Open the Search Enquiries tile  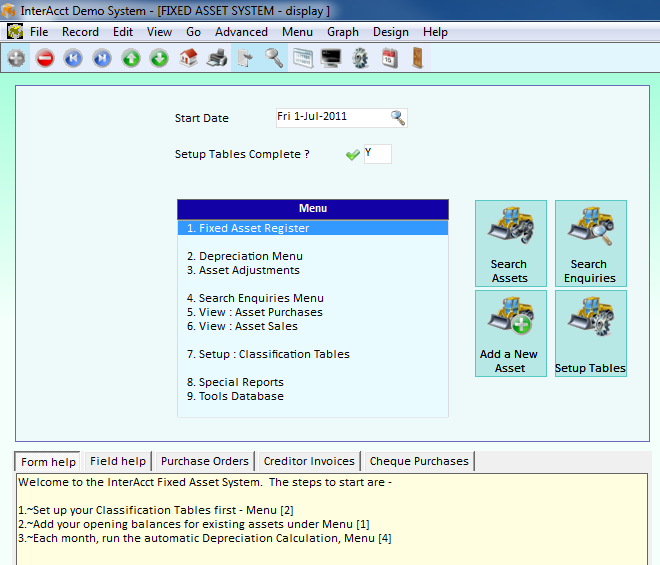pyautogui.click(x=591, y=243)
